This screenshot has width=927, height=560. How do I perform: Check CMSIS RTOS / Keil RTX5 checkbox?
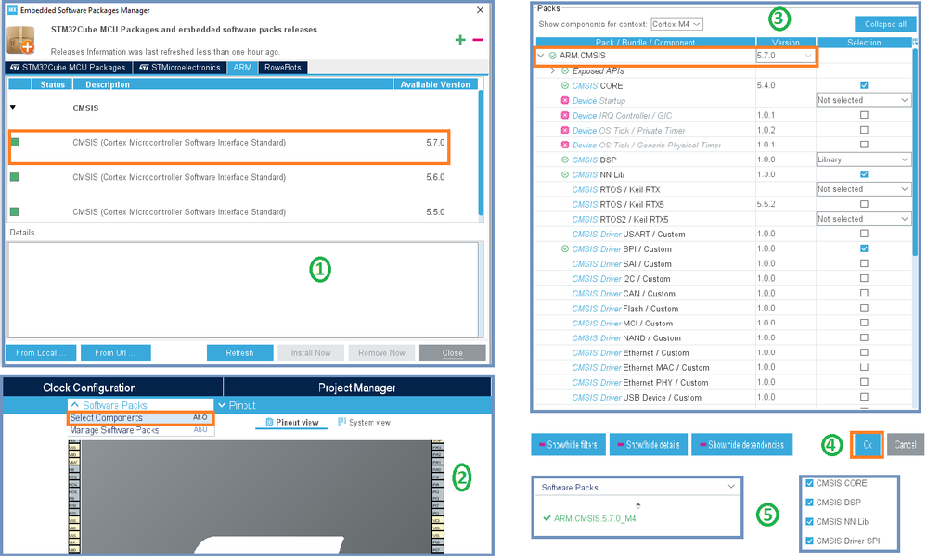pos(864,204)
